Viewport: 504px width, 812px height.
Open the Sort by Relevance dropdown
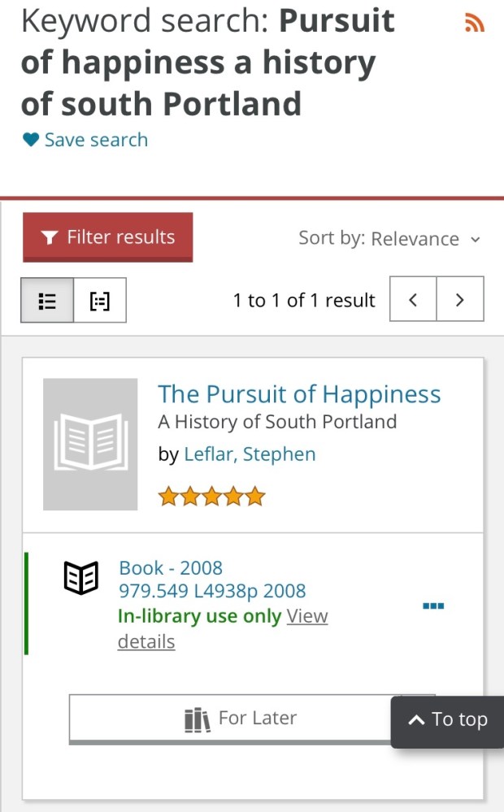[x=389, y=239]
